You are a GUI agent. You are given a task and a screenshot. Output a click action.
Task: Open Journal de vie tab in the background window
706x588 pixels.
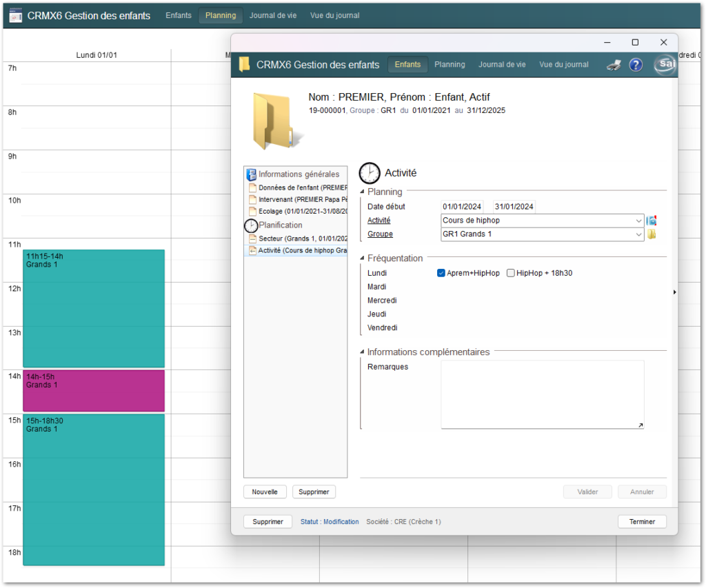pyautogui.click(x=273, y=15)
